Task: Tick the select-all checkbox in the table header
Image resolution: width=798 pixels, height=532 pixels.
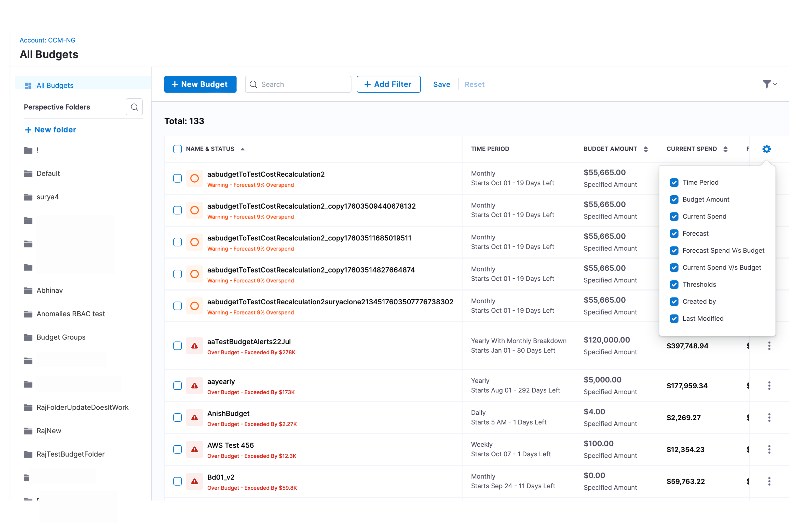Action: [x=177, y=149]
